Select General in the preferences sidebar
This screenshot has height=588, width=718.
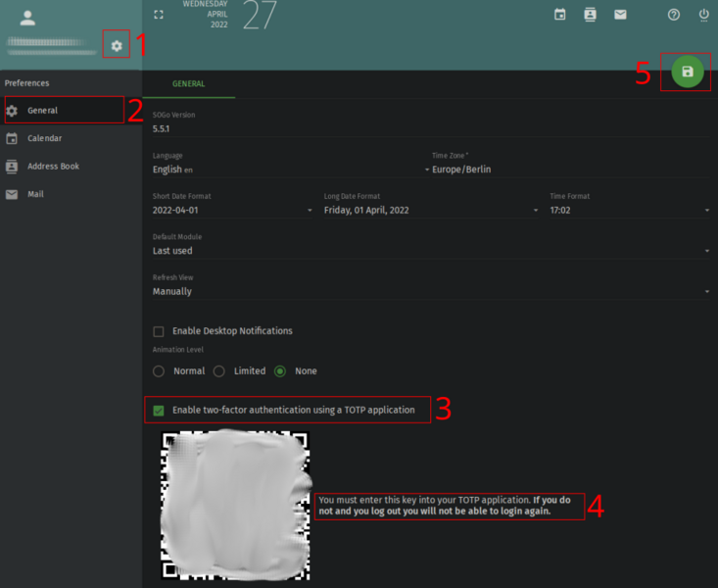click(71, 110)
